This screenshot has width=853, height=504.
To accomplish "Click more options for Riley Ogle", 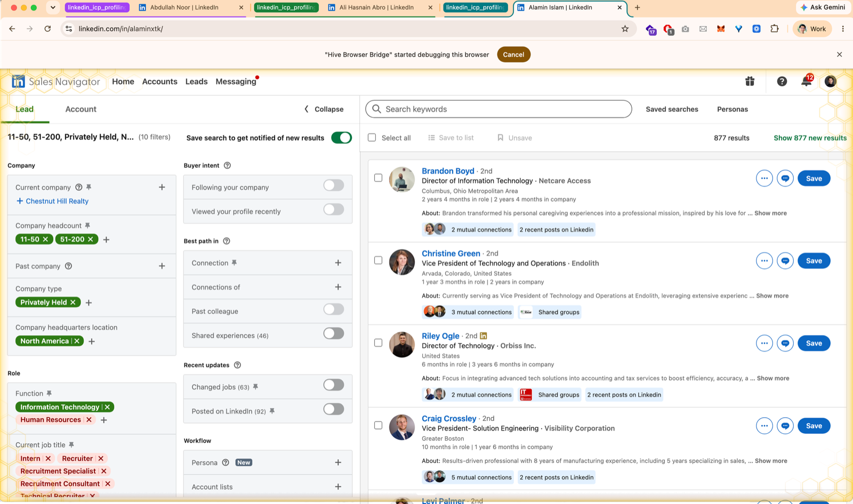I will [764, 344].
